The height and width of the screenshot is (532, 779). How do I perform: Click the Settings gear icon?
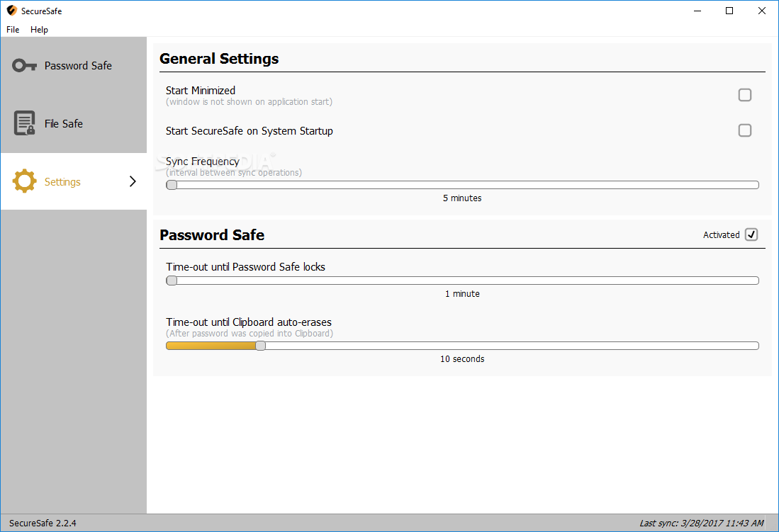24,181
